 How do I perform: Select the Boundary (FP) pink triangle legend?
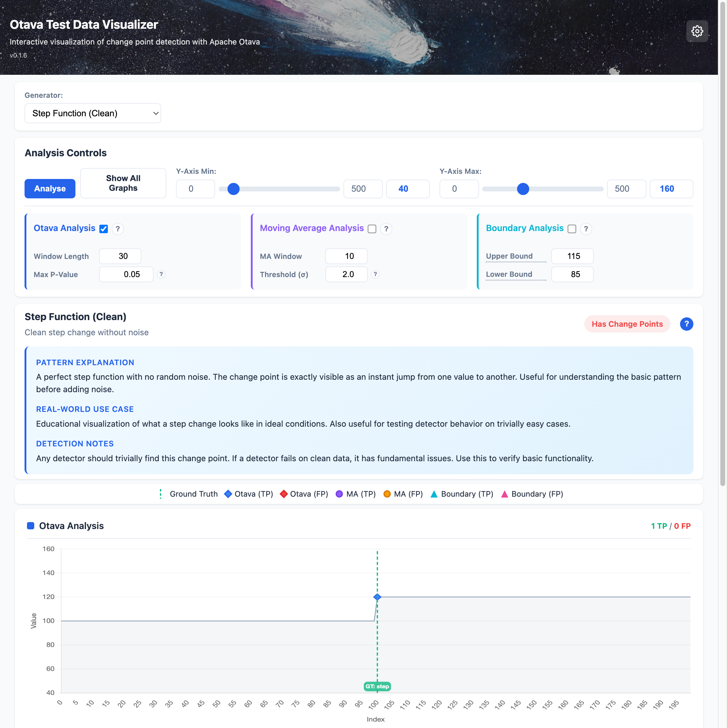pos(504,494)
